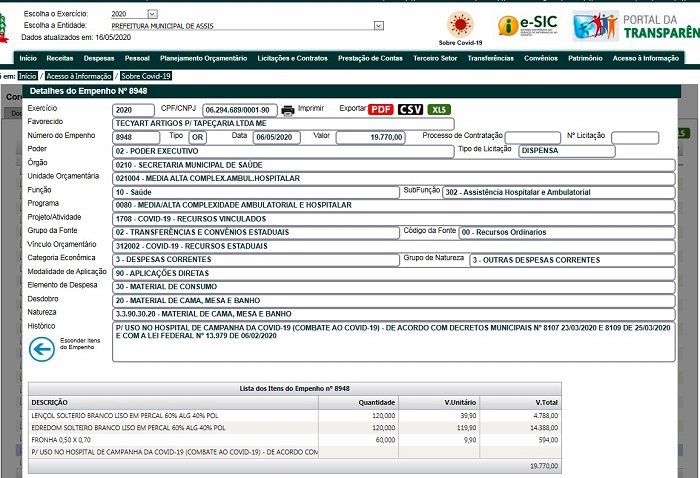The width and height of the screenshot is (700, 478).
Task: Click the Portal da Transparência logo
Action: (636, 26)
